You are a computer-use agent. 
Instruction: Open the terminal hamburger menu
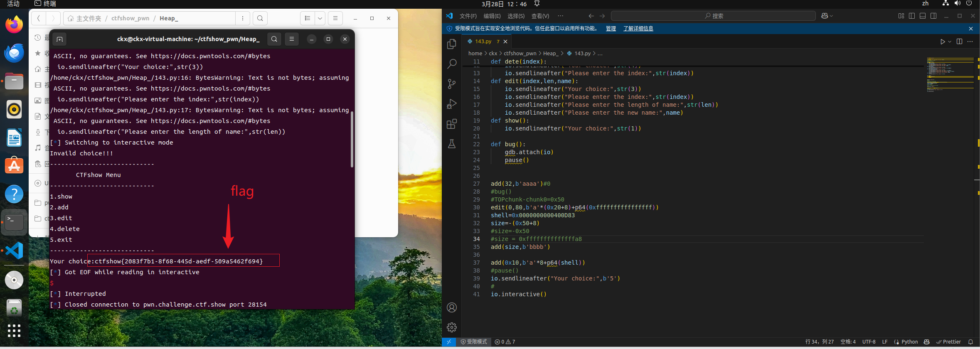click(292, 39)
